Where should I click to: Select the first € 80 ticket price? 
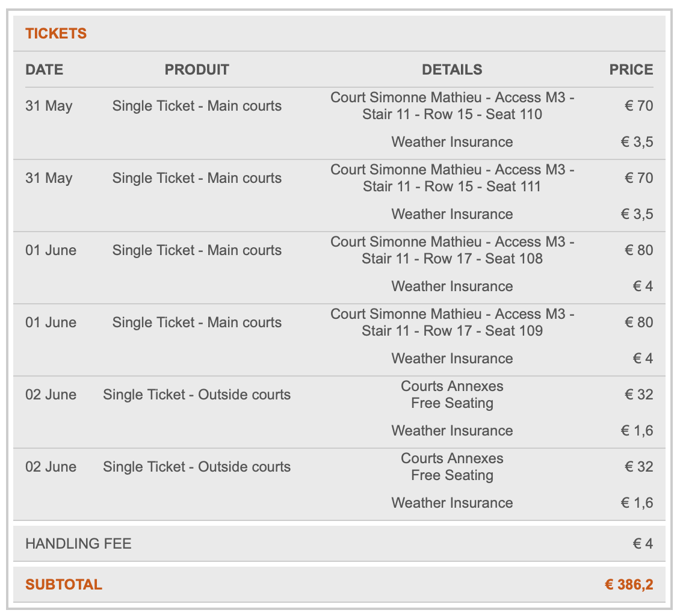(x=639, y=250)
